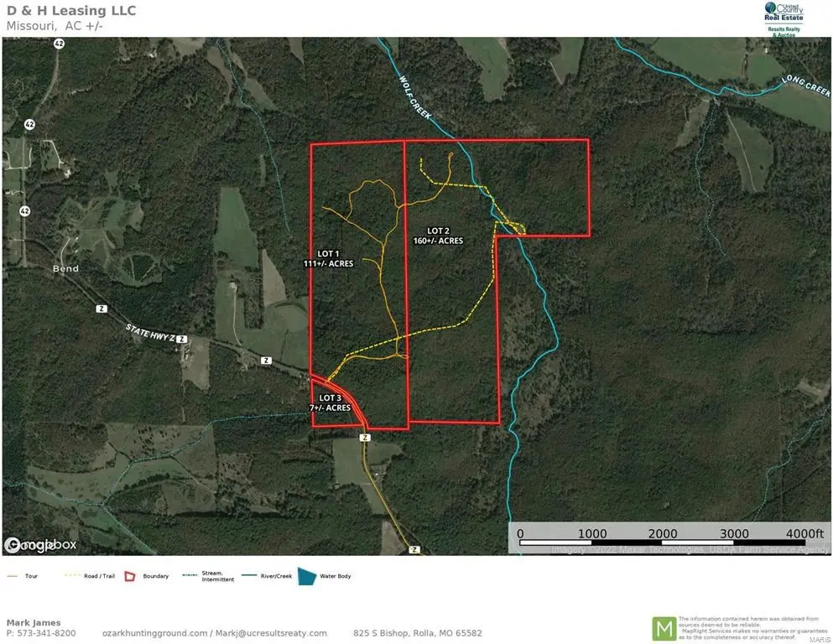This screenshot has height=644, width=833.
Task: Click the Tour line legend symbol
Action: pos(13,576)
